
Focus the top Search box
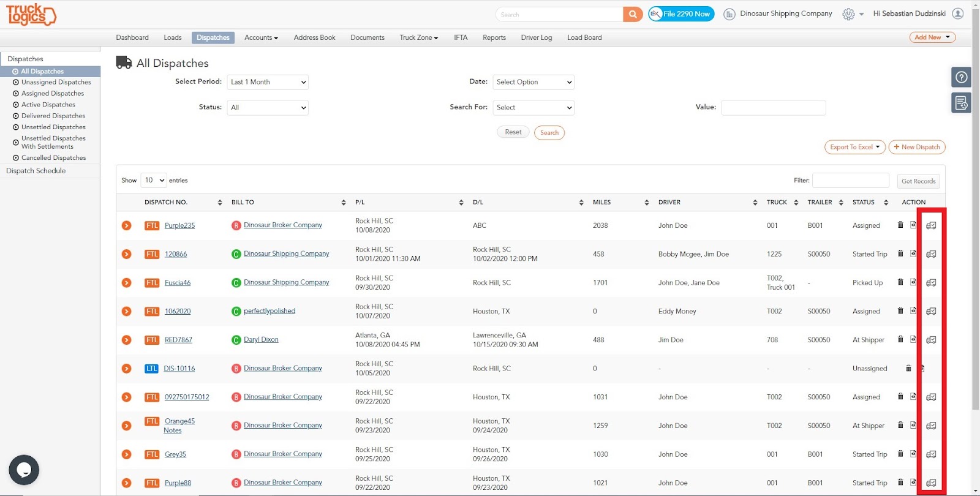[559, 15]
